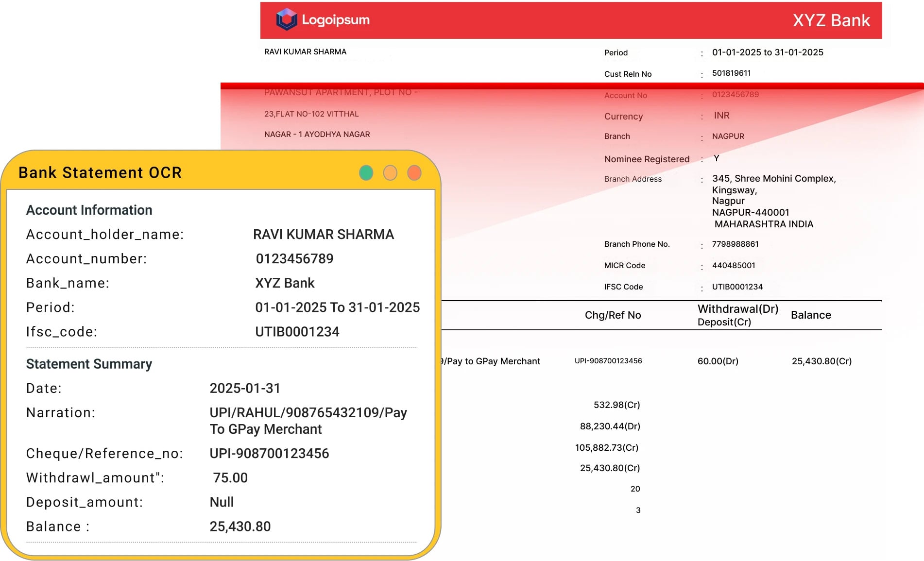The height and width of the screenshot is (561, 924).
Task: Select the Statement Summary heading
Action: pos(89,364)
